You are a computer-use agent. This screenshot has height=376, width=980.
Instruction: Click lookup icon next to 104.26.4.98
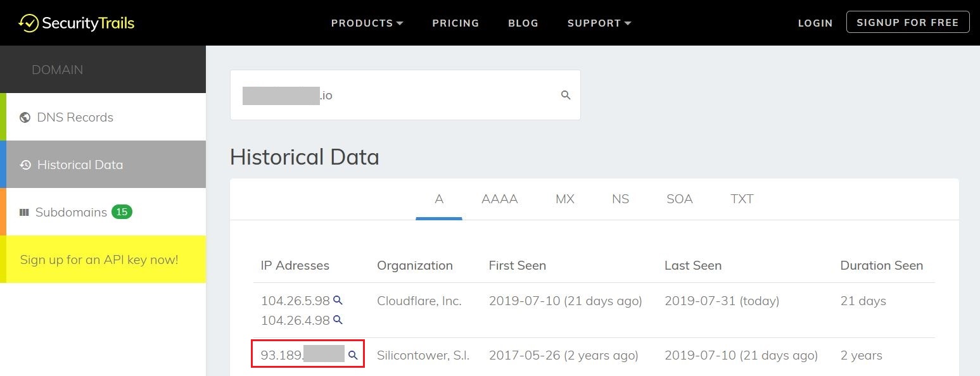(x=338, y=320)
